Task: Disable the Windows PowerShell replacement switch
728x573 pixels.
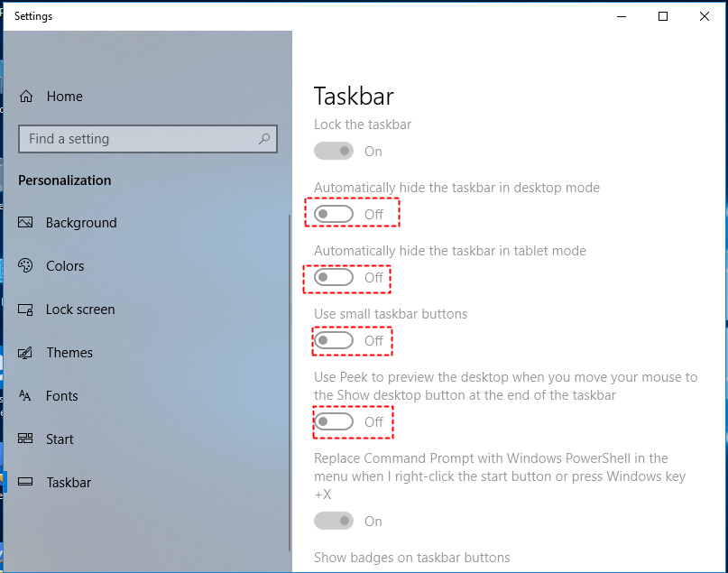Action: coord(334,521)
